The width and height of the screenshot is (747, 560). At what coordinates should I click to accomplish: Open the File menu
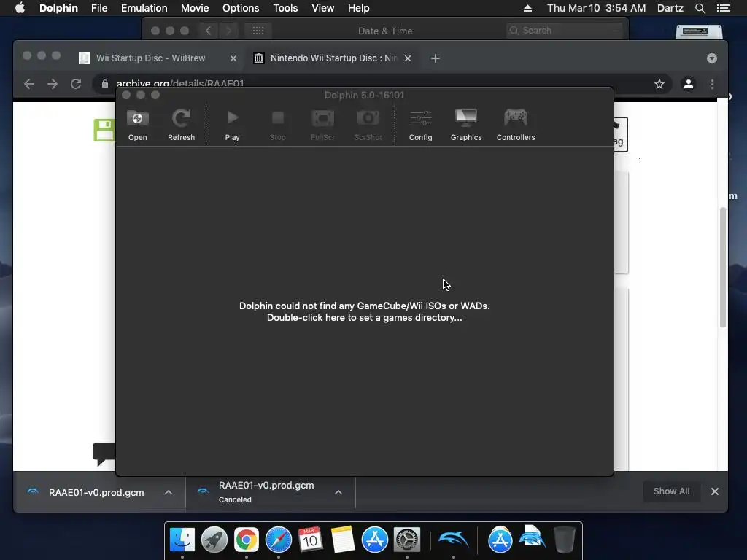tap(99, 8)
